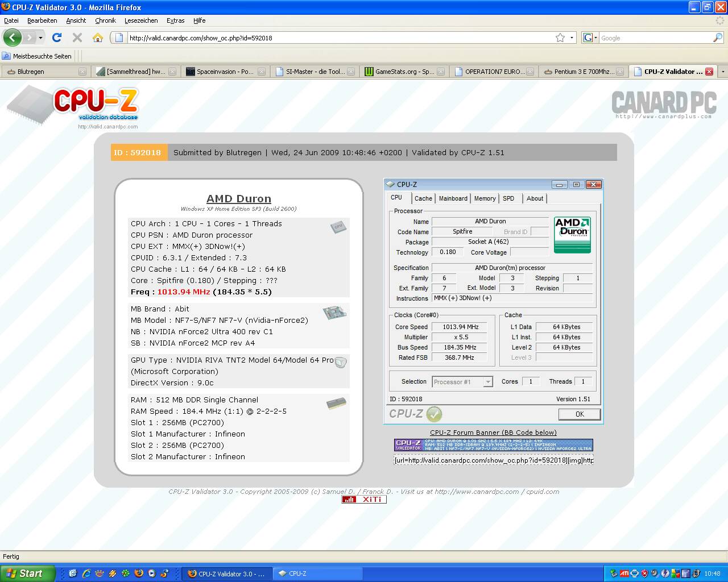Open the Meistbesuchte Seiten bookmarks folder
This screenshot has height=582, width=728.
(x=37, y=56)
